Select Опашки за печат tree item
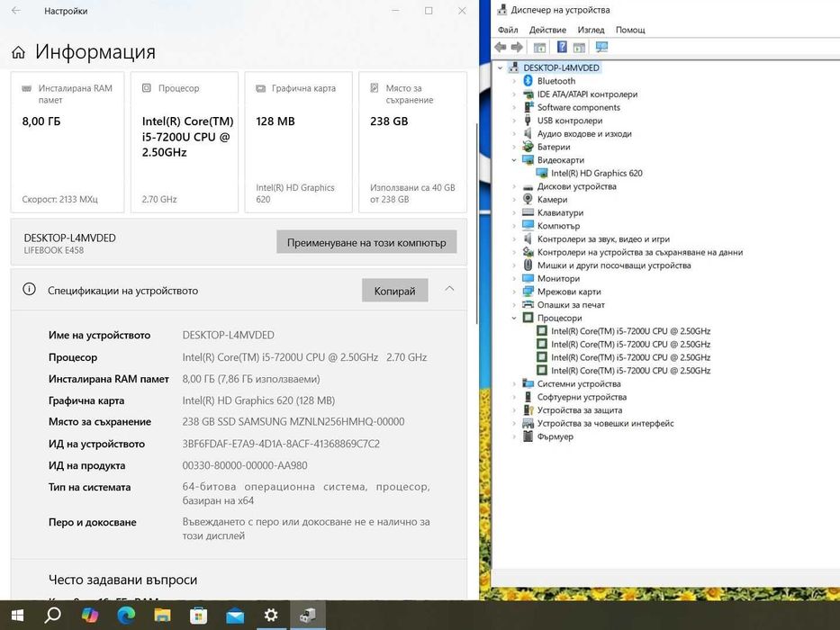The width and height of the screenshot is (840, 630). click(571, 305)
